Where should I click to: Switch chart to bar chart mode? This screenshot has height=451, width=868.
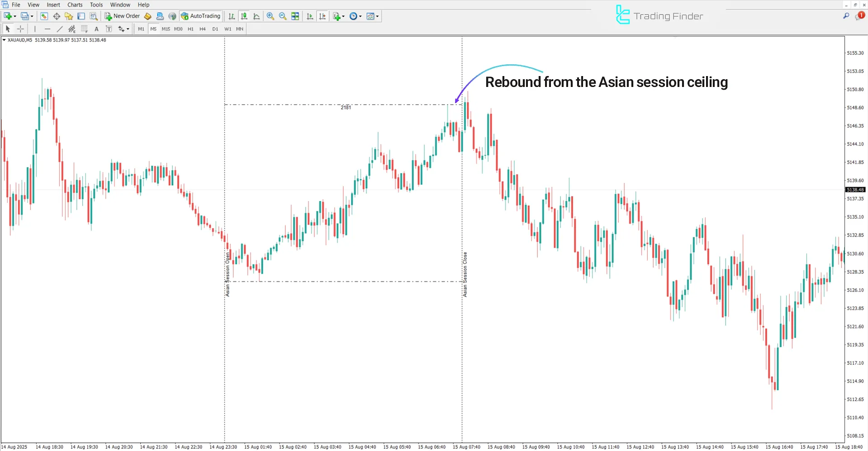[x=232, y=16]
